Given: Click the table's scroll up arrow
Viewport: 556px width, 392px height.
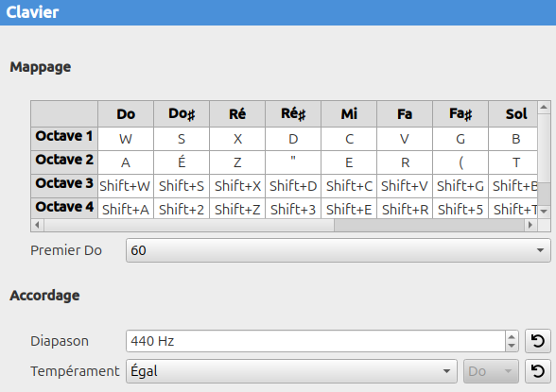Looking at the screenshot, I should pos(544,108).
